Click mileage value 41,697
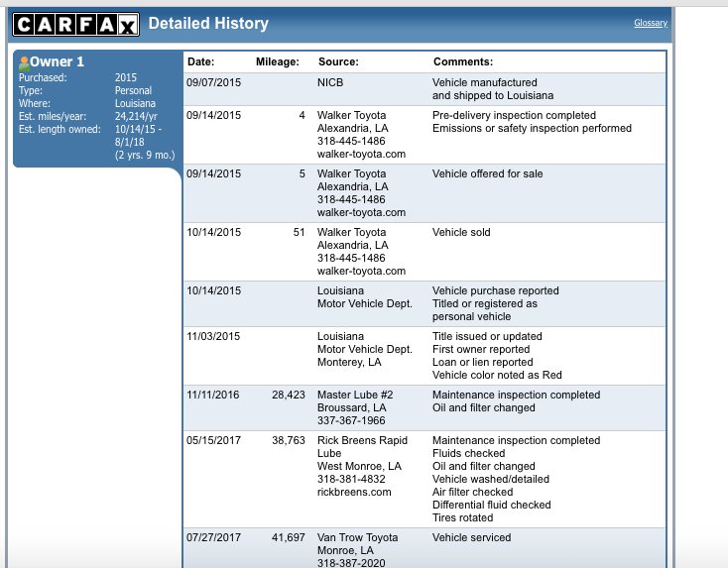The image size is (728, 568). tap(289, 537)
